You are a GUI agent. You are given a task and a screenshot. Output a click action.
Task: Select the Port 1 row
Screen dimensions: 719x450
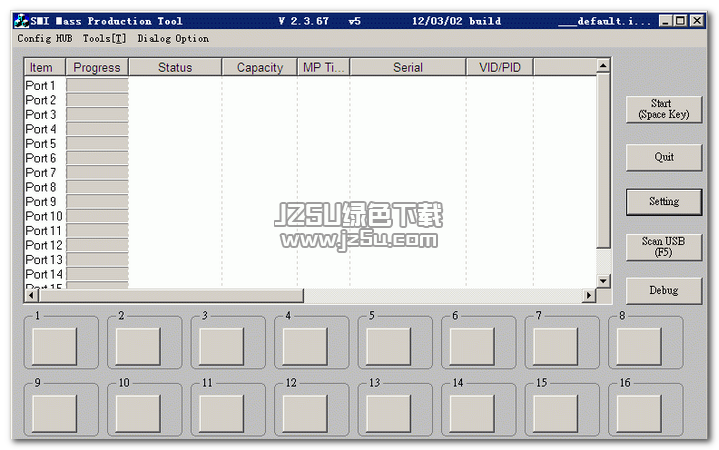[x=310, y=85]
